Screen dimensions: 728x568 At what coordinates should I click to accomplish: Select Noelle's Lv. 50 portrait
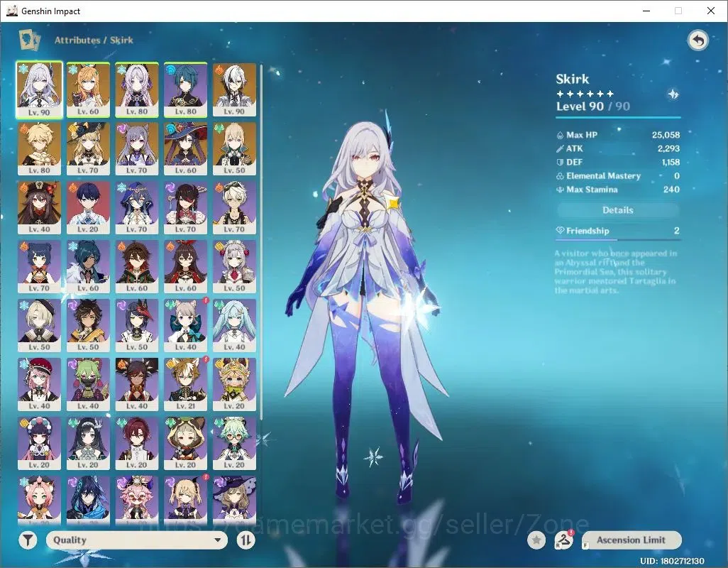[x=234, y=266]
